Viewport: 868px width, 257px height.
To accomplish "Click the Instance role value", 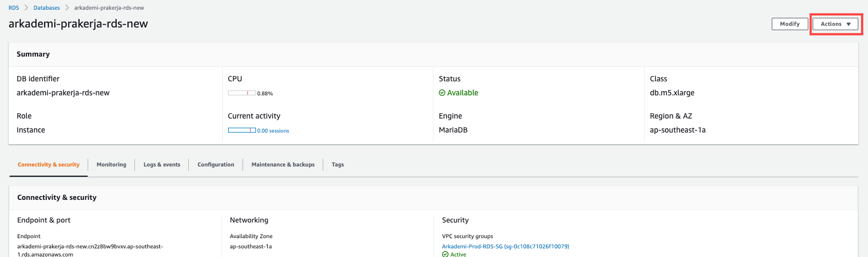I will pos(31,130).
